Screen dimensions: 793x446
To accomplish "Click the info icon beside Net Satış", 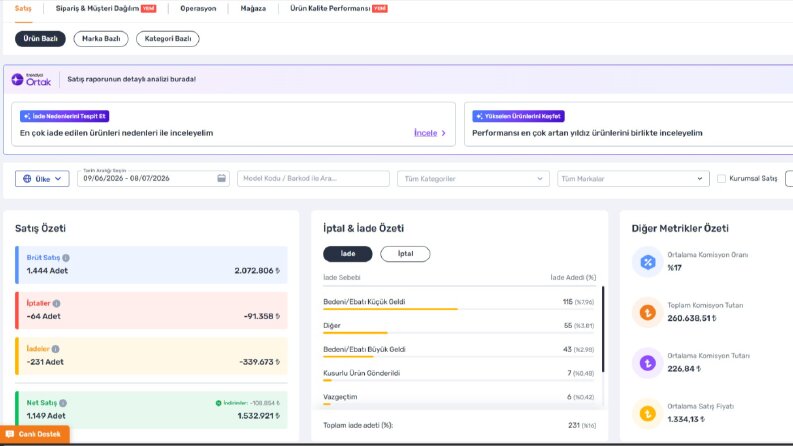I will coord(63,403).
